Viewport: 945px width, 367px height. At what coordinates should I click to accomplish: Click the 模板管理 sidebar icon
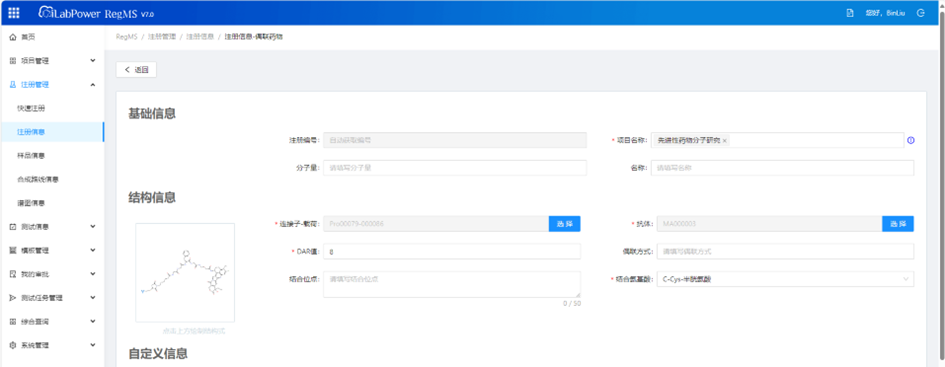pyautogui.click(x=13, y=250)
